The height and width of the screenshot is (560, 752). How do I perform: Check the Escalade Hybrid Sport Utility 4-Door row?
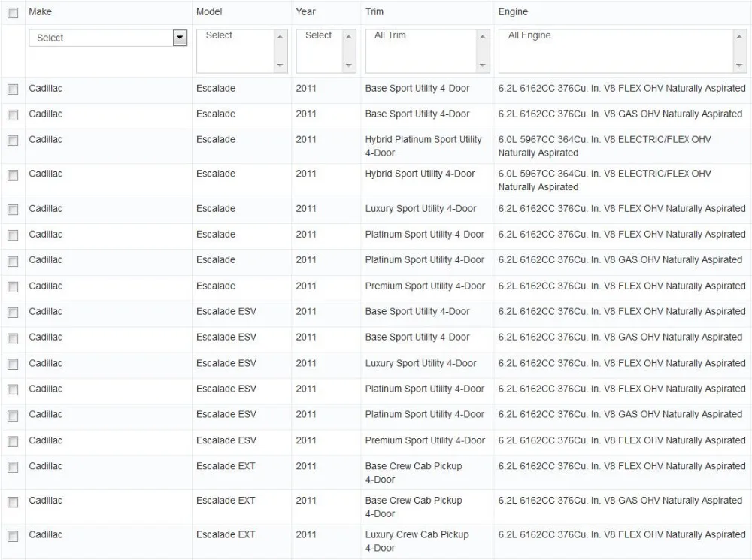click(x=13, y=174)
